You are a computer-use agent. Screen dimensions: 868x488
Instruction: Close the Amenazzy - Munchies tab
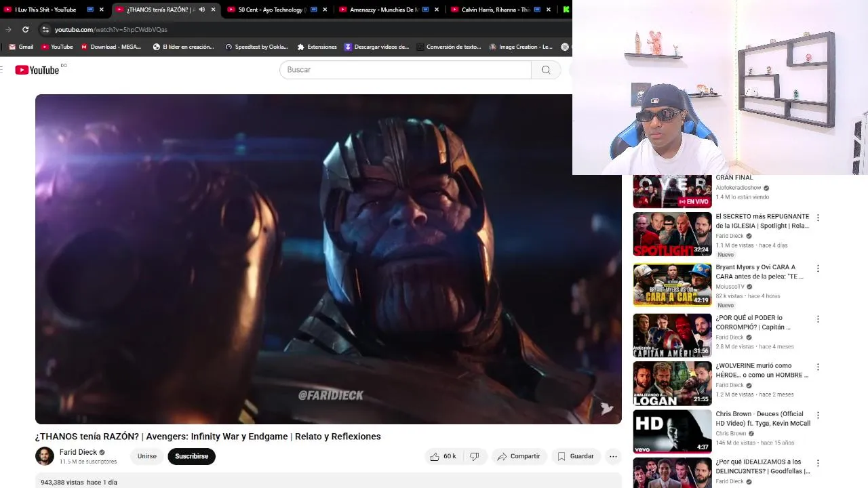437,9
